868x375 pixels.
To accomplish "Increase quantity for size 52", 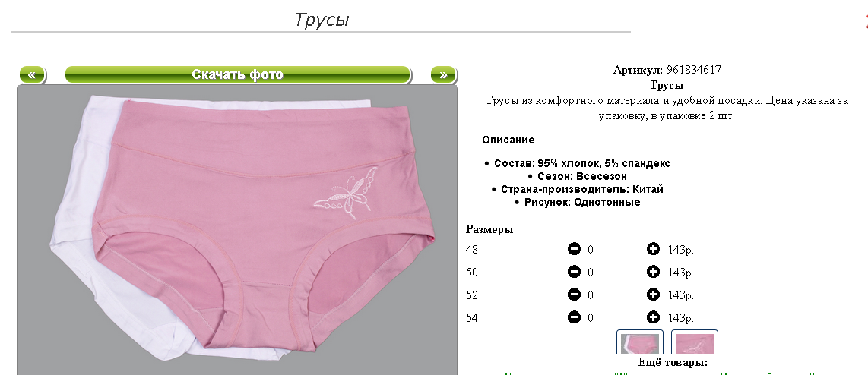I will 653,295.
